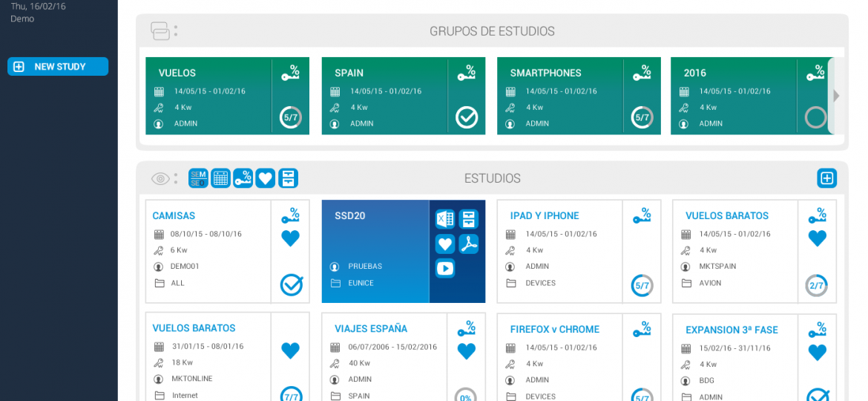The width and height of the screenshot is (868, 401).
Task: Click the NEW STUDY button
Action: click(58, 67)
